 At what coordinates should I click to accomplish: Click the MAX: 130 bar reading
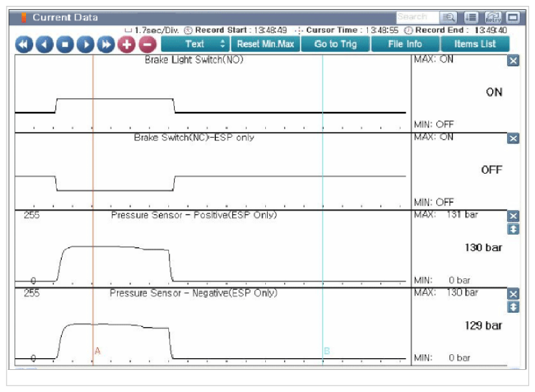pos(446,293)
